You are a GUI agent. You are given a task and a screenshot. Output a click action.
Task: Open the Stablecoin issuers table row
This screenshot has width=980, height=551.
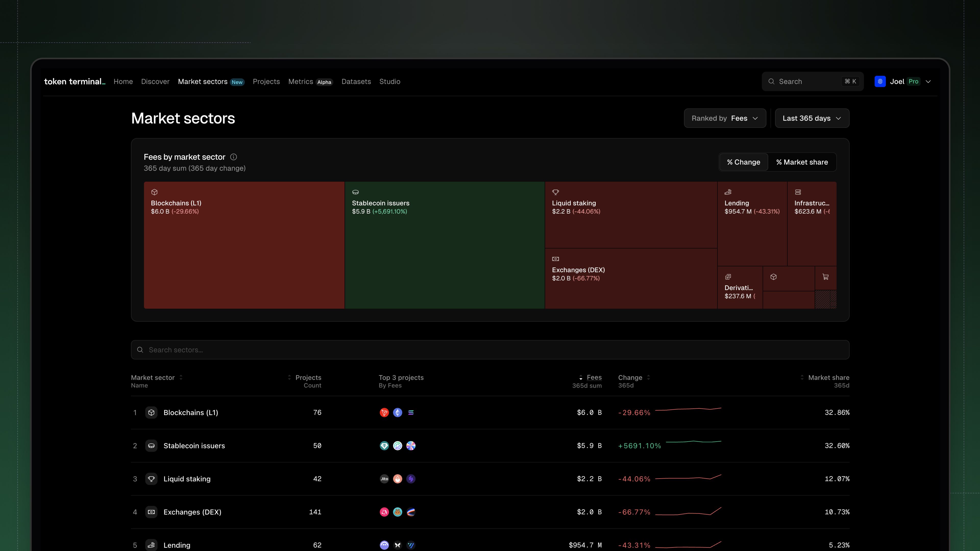coord(490,446)
